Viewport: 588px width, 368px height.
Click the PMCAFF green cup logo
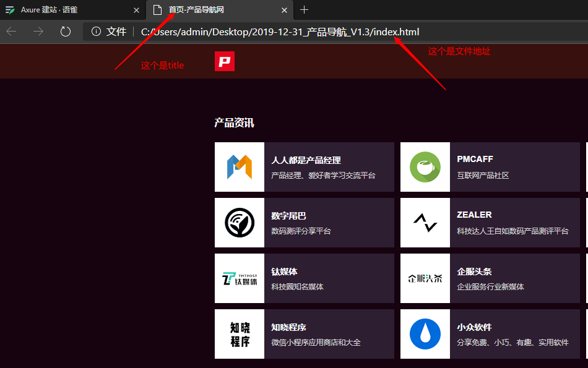(x=425, y=167)
